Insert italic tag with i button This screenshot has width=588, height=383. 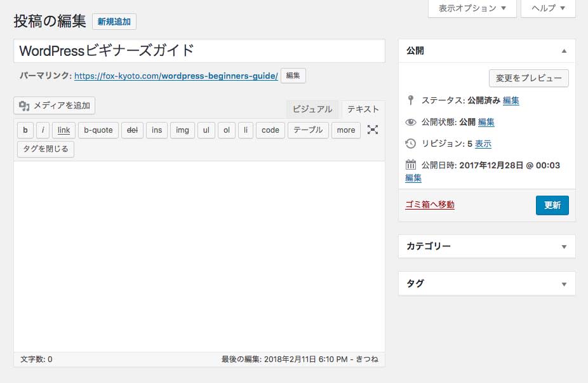[43, 130]
